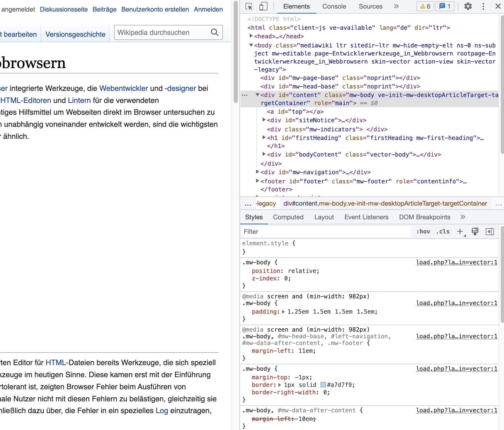This screenshot has width=504, height=430.
Task: Click the three dots beside selected div#content
Action: (x=245, y=95)
